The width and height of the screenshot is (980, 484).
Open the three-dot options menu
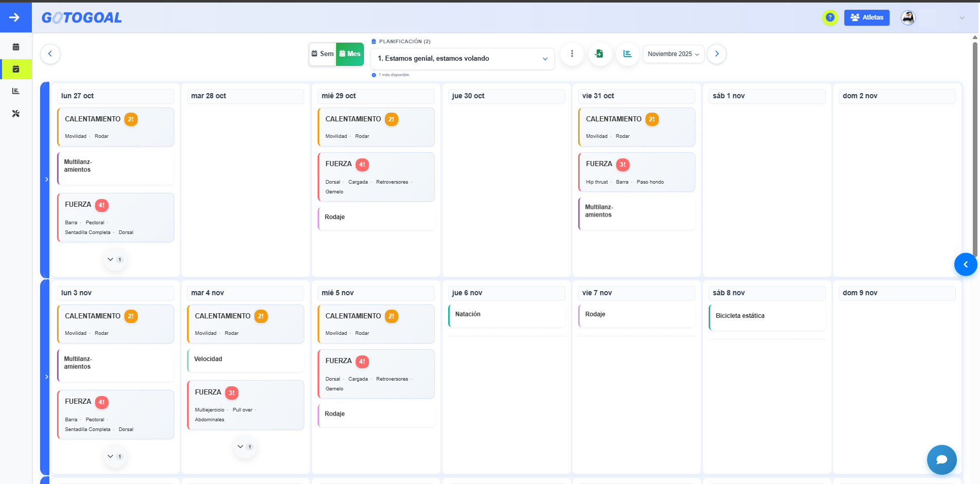pyautogui.click(x=572, y=54)
